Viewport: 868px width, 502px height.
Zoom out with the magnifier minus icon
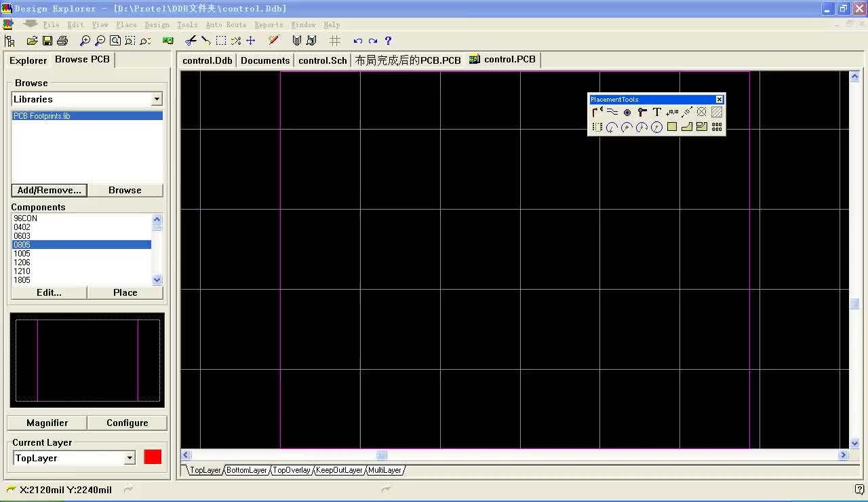tap(100, 41)
